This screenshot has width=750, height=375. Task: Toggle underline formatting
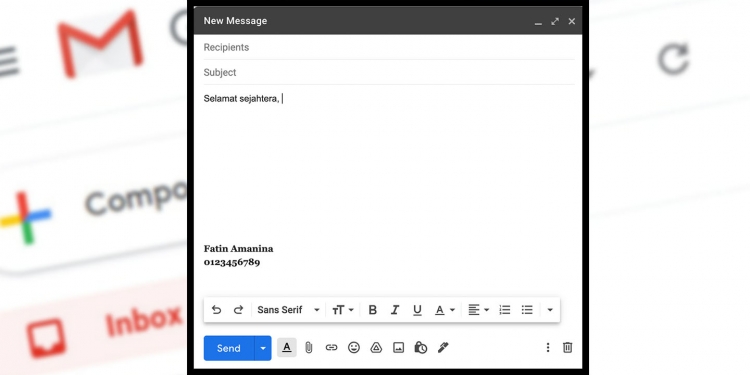(417, 310)
